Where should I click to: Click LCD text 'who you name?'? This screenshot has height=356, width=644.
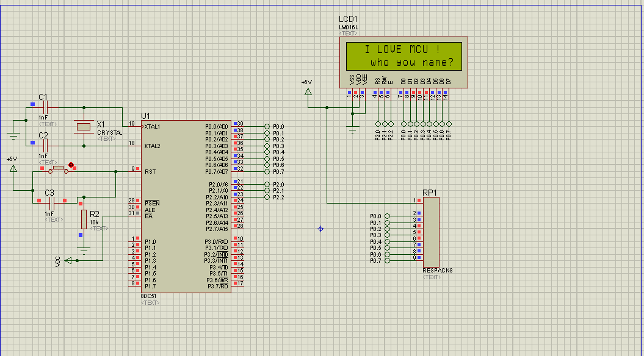point(413,63)
